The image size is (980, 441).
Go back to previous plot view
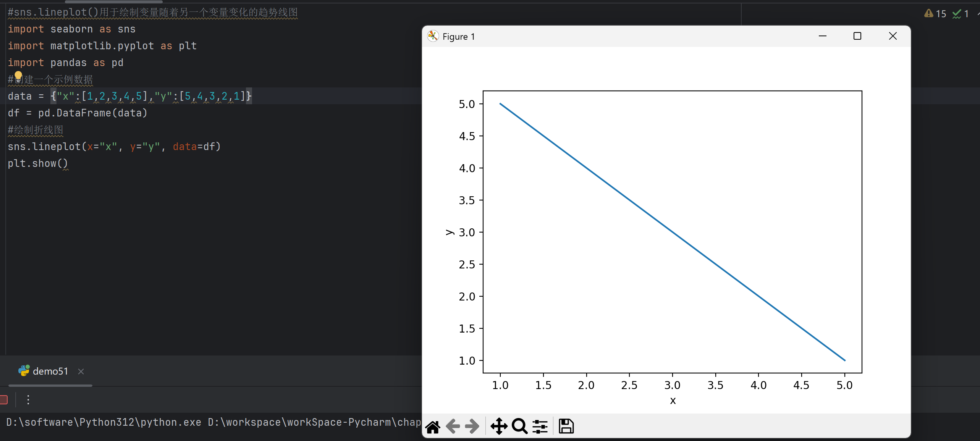pos(453,426)
